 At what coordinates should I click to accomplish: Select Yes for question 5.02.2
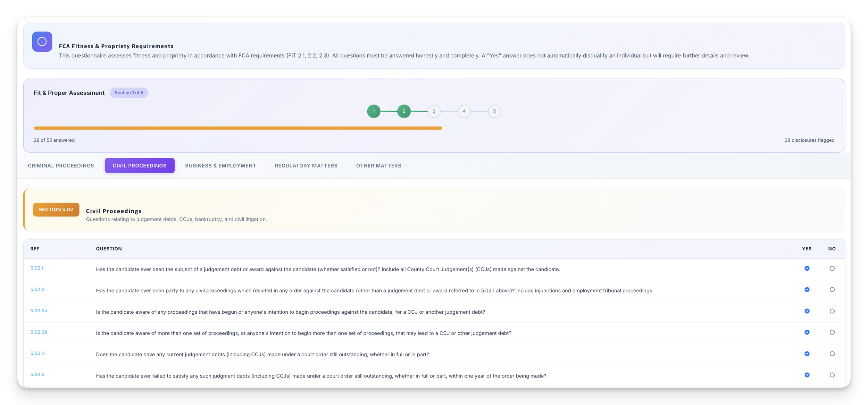[807, 290]
